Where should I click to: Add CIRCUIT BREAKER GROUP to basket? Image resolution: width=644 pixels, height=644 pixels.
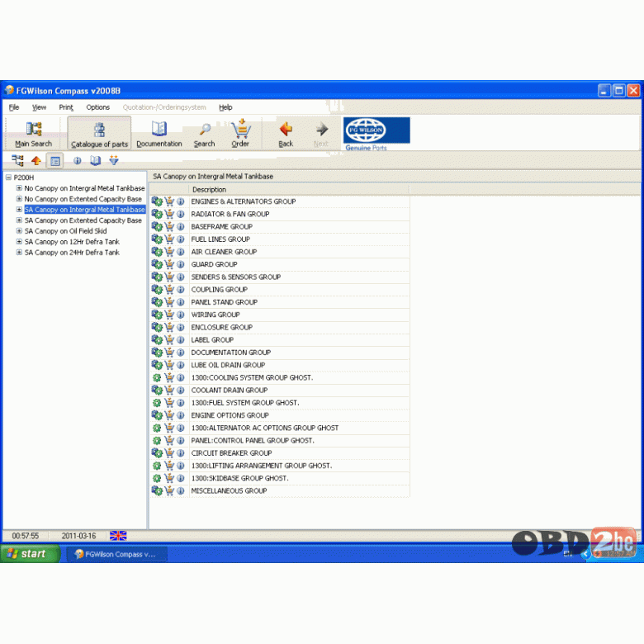click(x=169, y=453)
